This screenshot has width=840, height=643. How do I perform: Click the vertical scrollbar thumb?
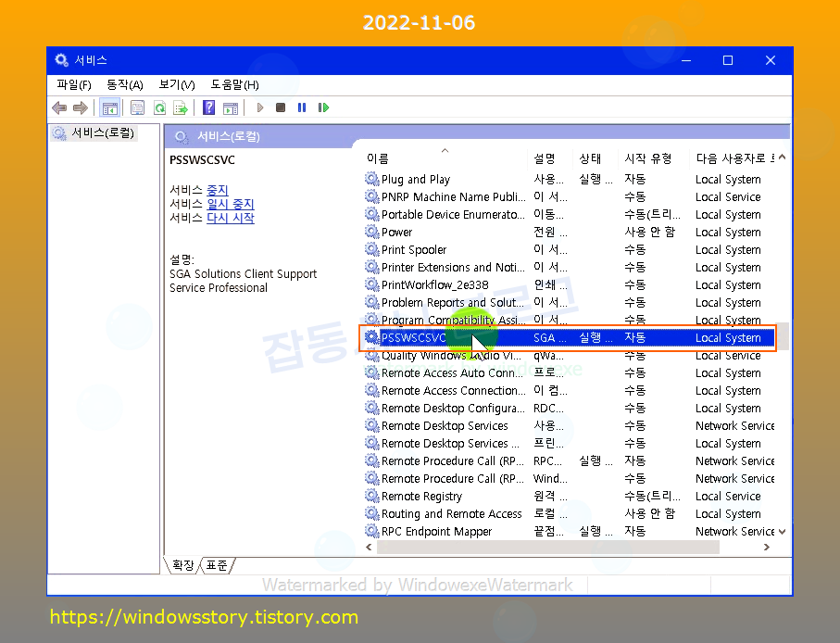[783, 336]
